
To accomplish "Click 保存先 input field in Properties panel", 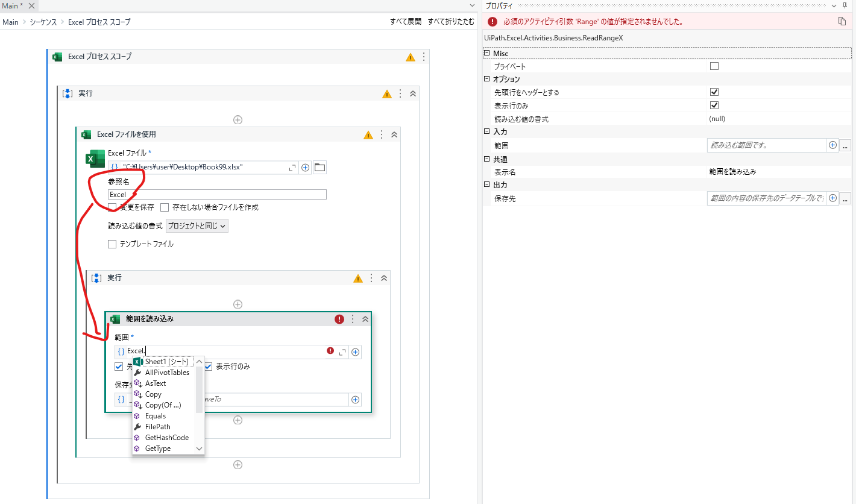I will tap(766, 198).
